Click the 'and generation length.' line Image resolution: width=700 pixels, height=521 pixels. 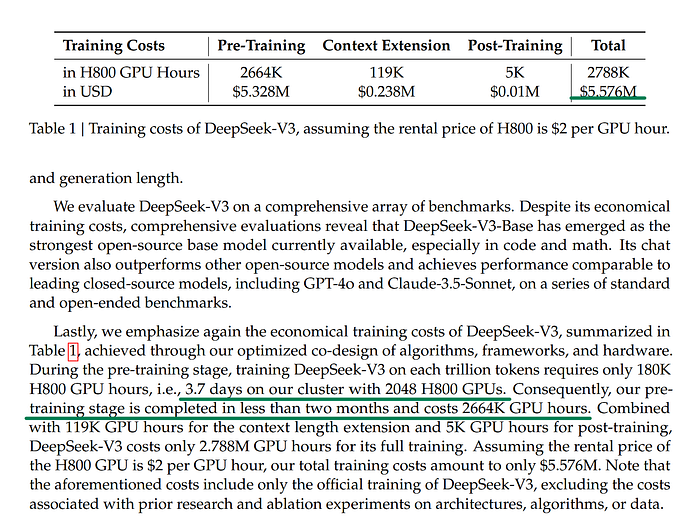(x=106, y=178)
